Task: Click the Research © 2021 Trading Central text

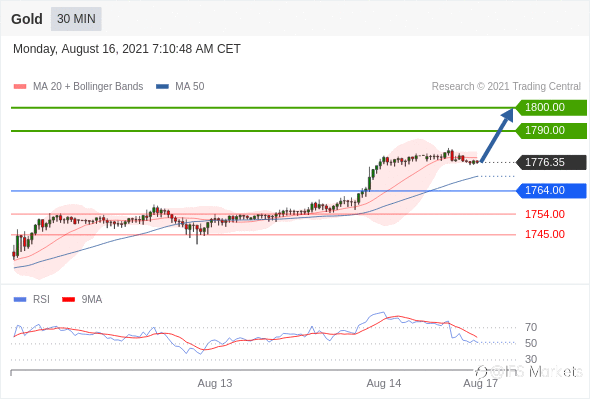Action: pyautogui.click(x=506, y=87)
